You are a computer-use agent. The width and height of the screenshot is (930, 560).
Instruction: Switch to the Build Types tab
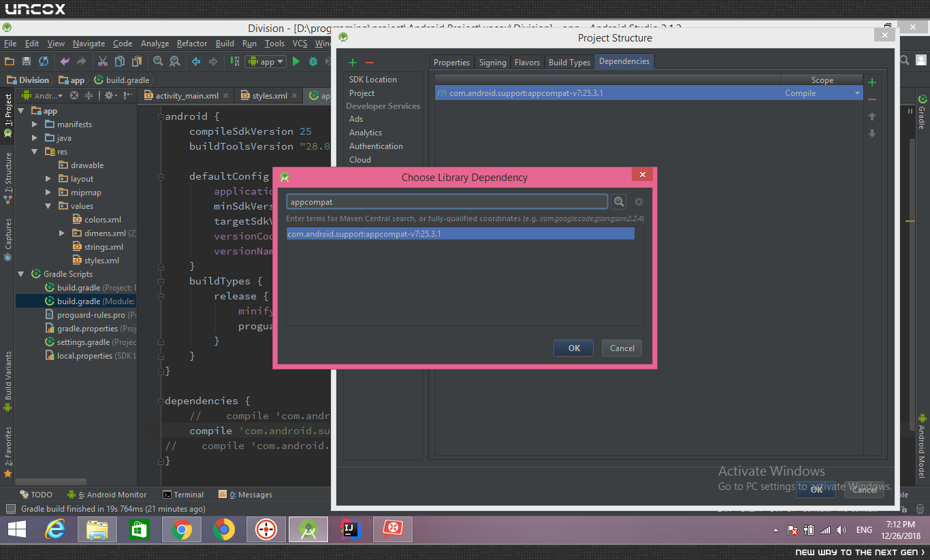point(569,63)
